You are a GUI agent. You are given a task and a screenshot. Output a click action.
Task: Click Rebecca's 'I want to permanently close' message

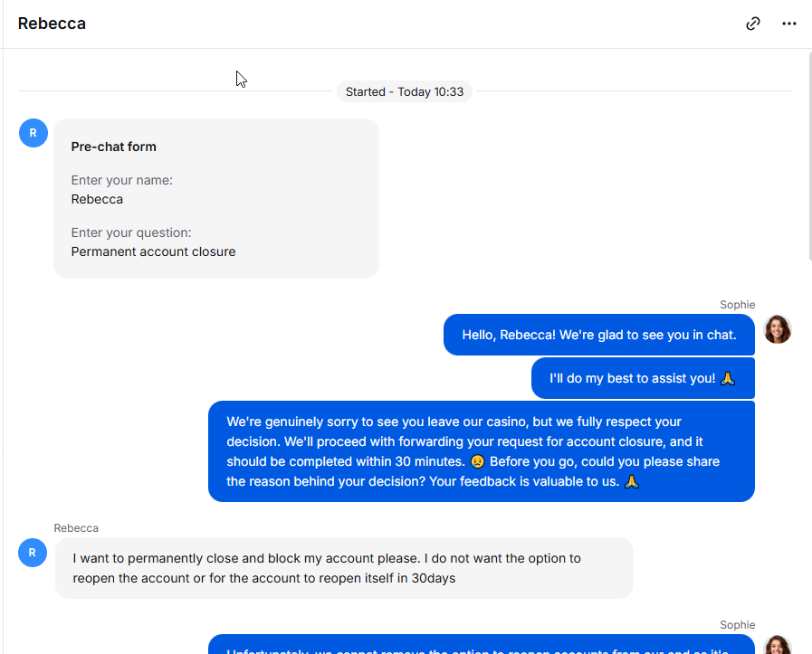point(344,568)
